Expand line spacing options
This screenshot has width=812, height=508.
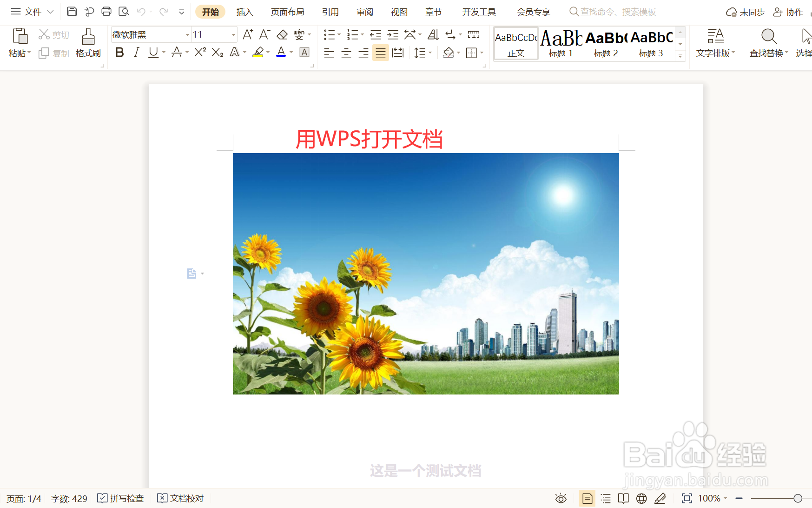pos(430,53)
